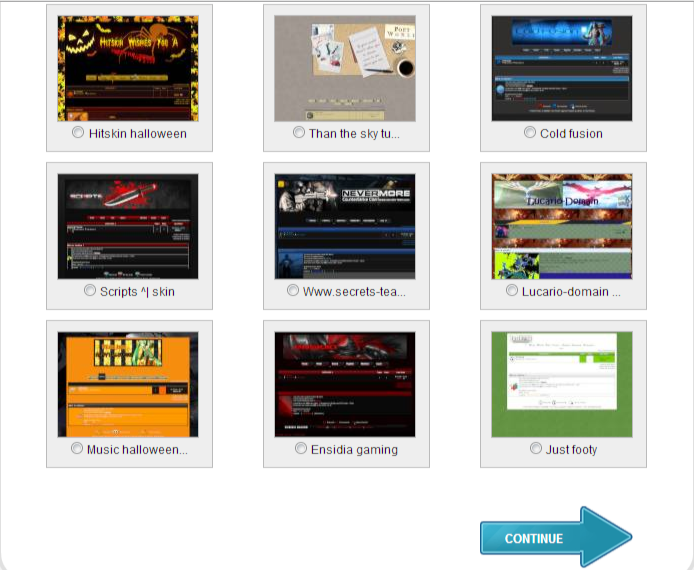Open the Cold fusion theme thumbnail

point(562,69)
